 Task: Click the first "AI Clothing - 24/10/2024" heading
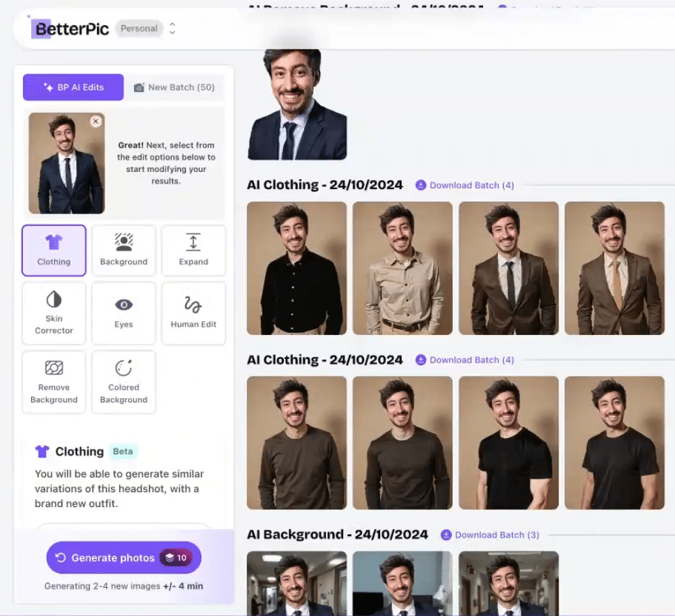[325, 185]
